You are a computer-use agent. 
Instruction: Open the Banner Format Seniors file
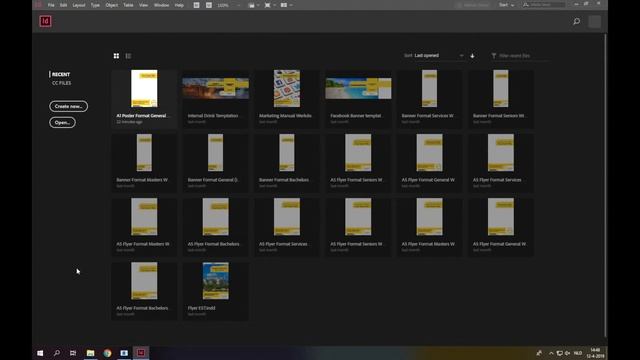pos(501,99)
